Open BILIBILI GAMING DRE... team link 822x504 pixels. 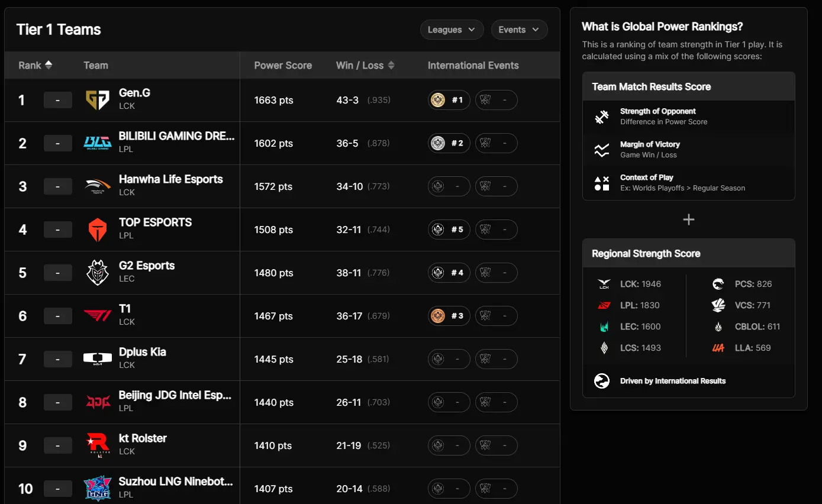176,136
